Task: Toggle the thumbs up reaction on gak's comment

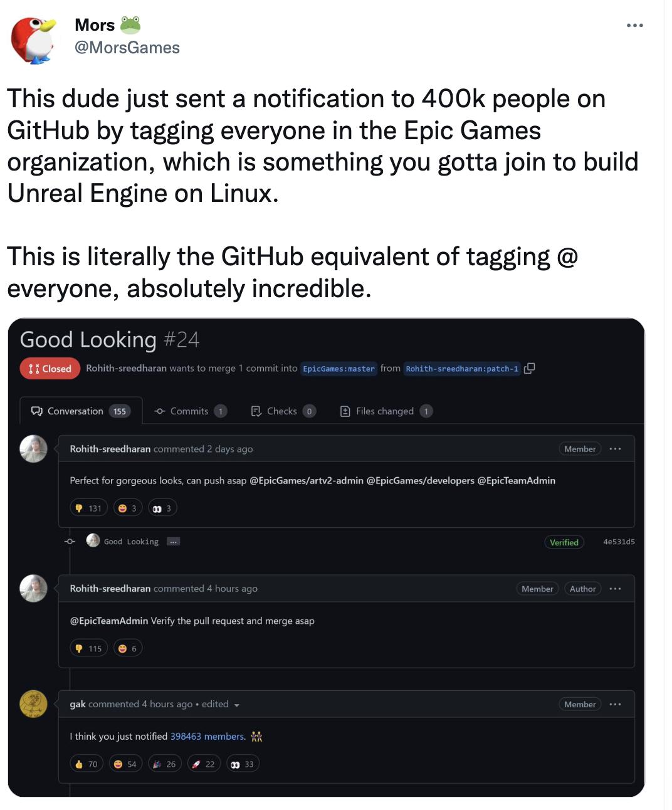Action: (x=86, y=763)
